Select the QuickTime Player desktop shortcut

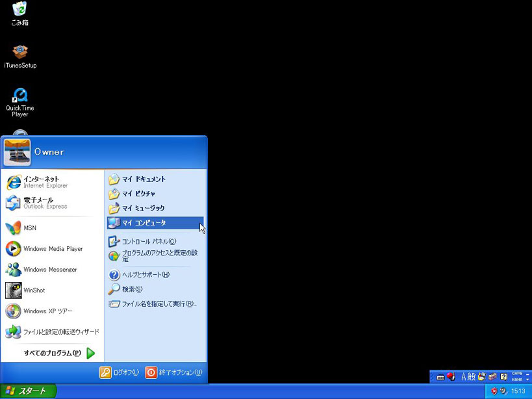[x=19, y=103]
